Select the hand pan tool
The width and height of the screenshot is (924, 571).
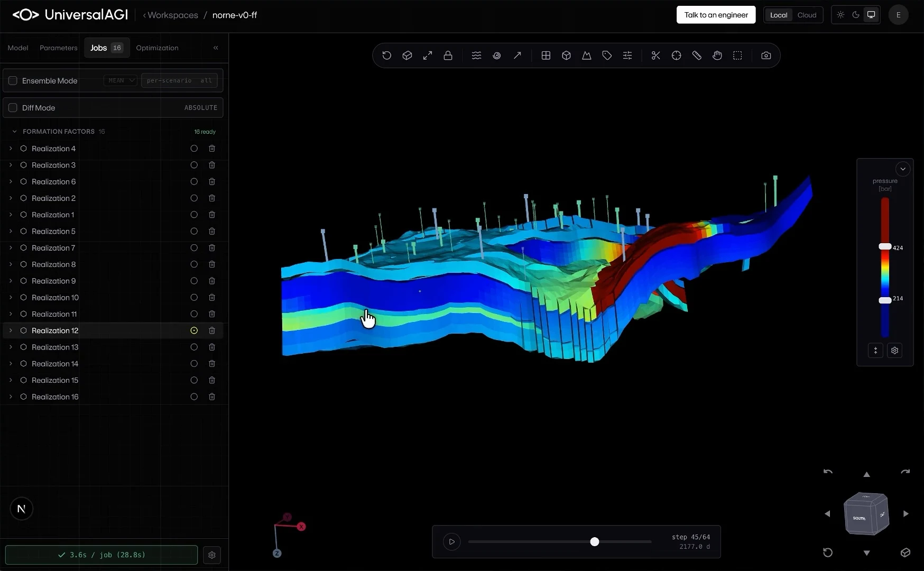click(x=717, y=56)
